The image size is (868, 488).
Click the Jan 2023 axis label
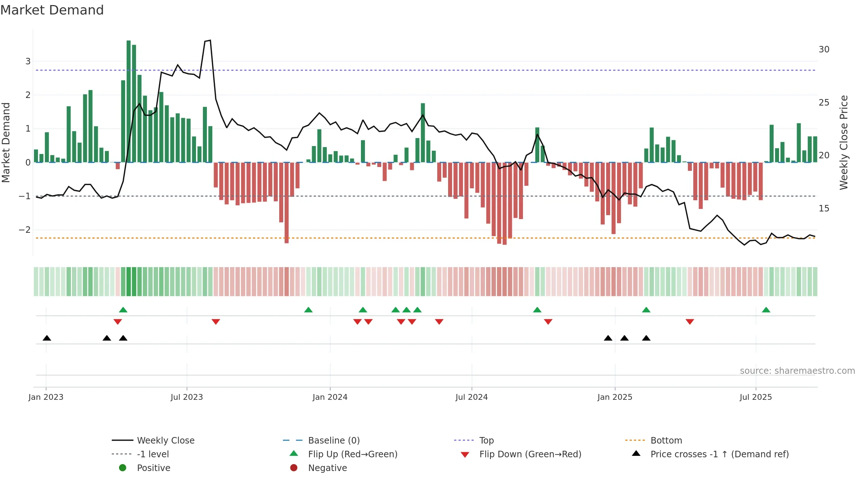point(46,397)
